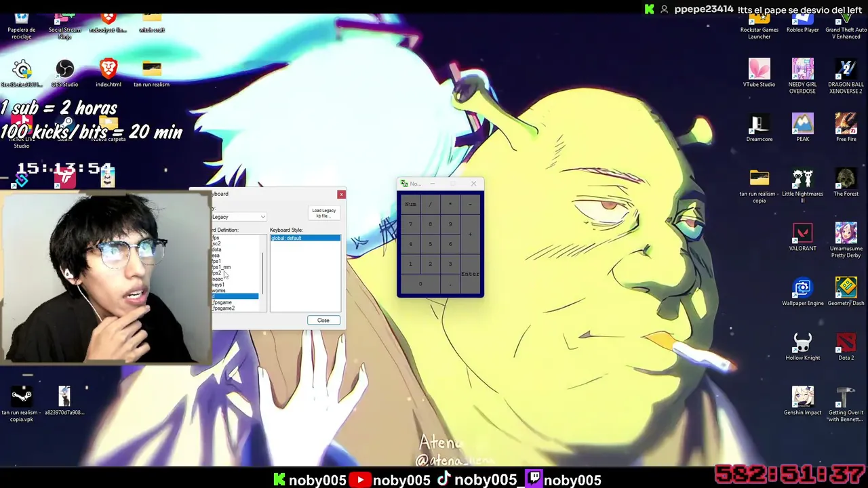Screen dimensions: 868x488
Task: Open the Legacy category dropdown
Action: coord(239,217)
